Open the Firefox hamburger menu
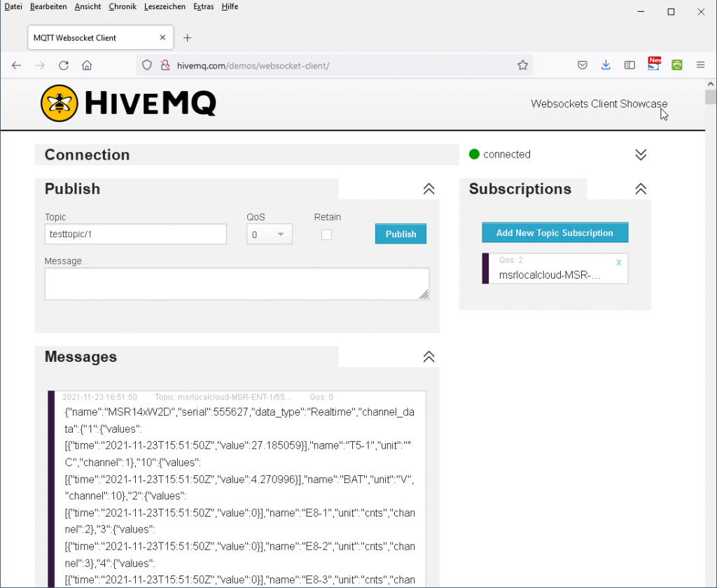This screenshot has height=588, width=717. tap(700, 65)
